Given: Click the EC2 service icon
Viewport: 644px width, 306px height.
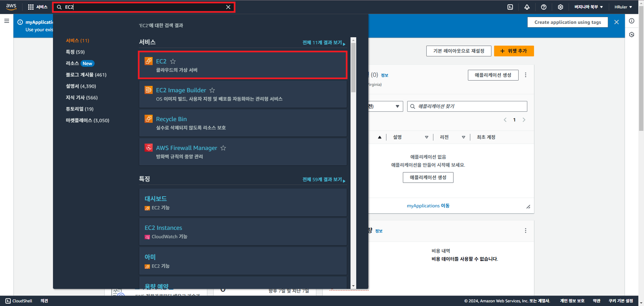Looking at the screenshot, I should (149, 61).
